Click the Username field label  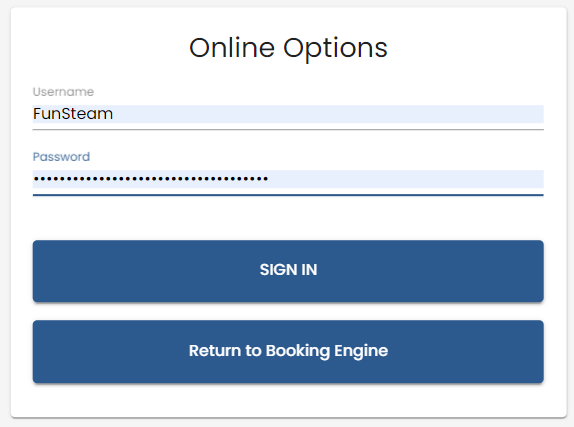[x=63, y=92]
